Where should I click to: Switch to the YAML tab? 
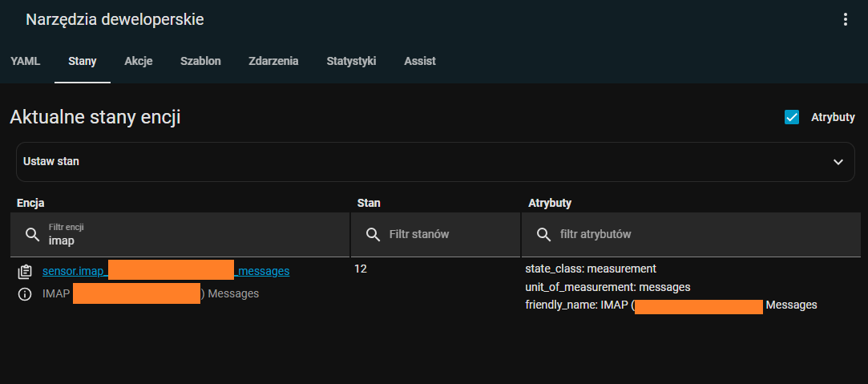[26, 61]
